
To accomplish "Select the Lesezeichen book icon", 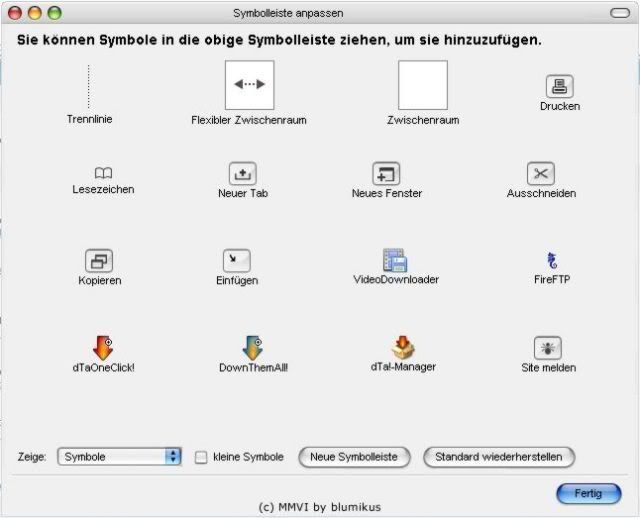I will 103,173.
